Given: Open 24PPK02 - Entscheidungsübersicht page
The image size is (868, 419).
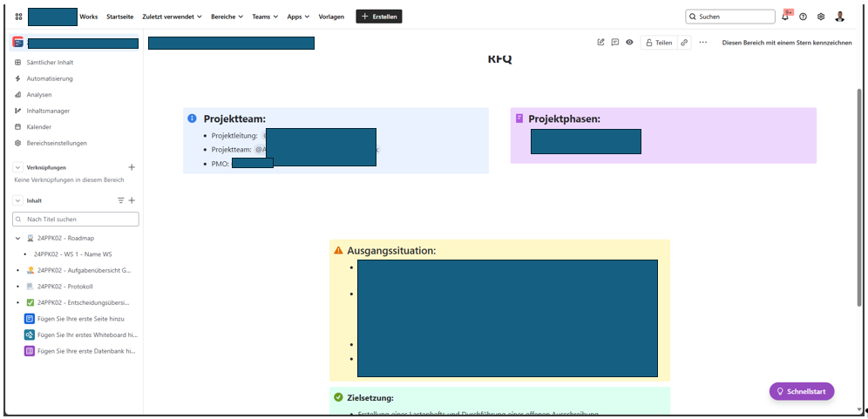Looking at the screenshot, I should tap(84, 303).
